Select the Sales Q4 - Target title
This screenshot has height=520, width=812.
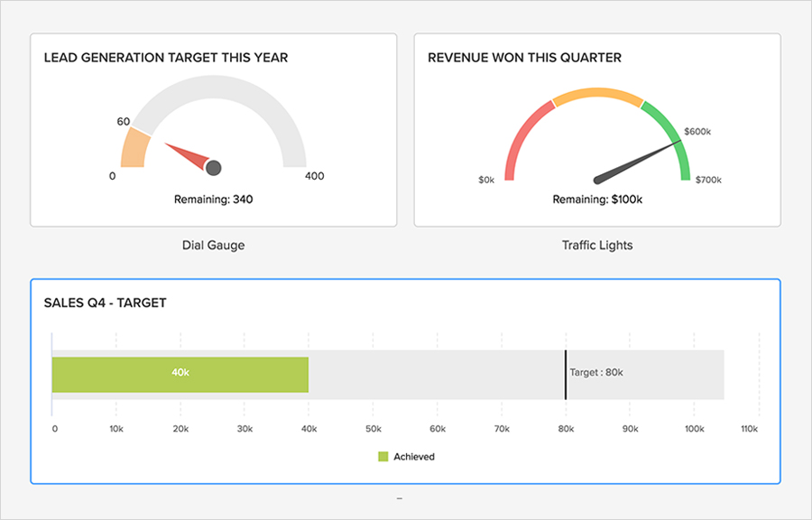pyautogui.click(x=105, y=302)
